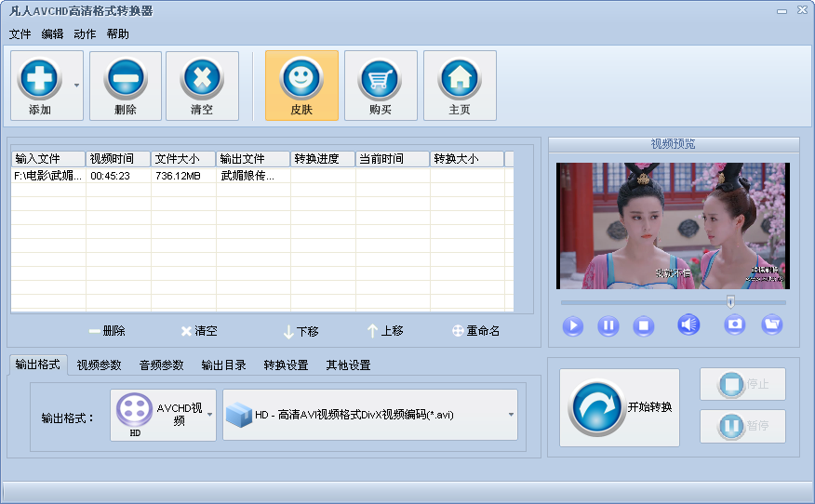Open the 动作 menu
Screen dimensions: 815x504
(85, 34)
